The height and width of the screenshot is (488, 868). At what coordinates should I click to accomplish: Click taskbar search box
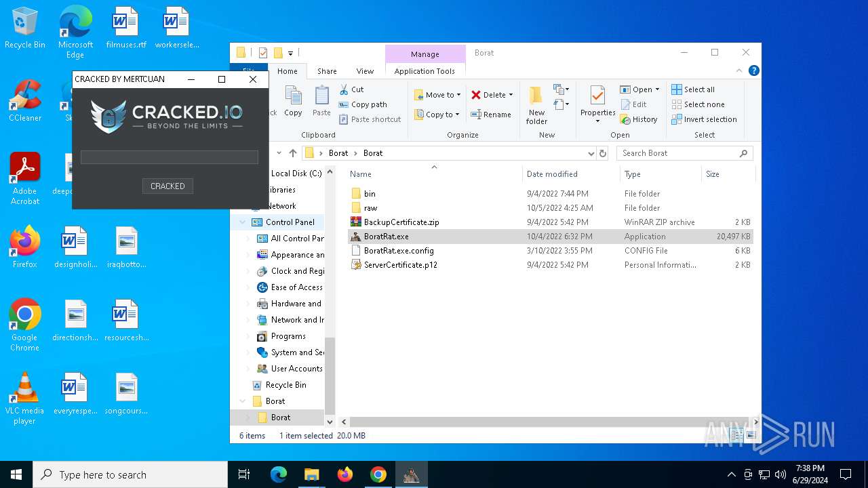click(x=130, y=474)
